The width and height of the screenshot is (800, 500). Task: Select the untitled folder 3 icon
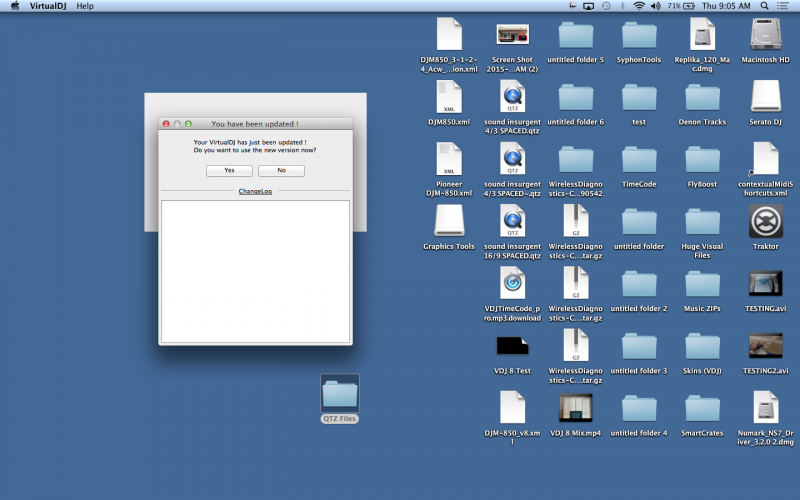click(x=639, y=346)
